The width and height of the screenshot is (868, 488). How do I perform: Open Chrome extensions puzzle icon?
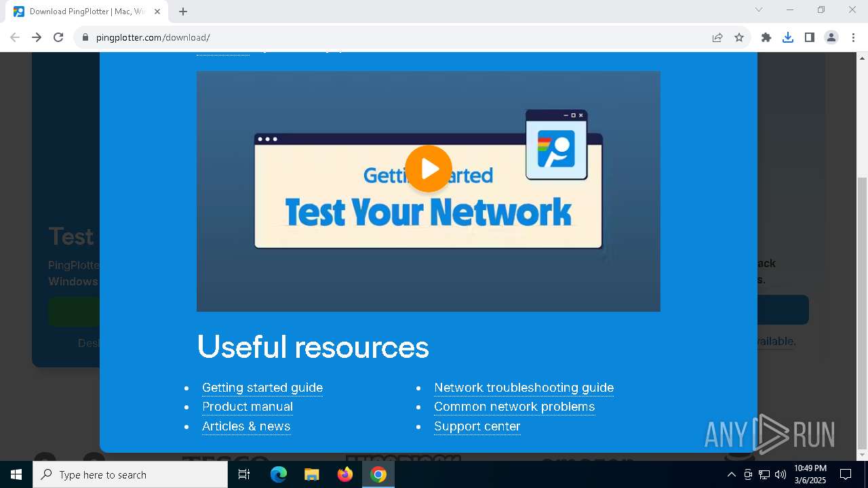tap(766, 37)
